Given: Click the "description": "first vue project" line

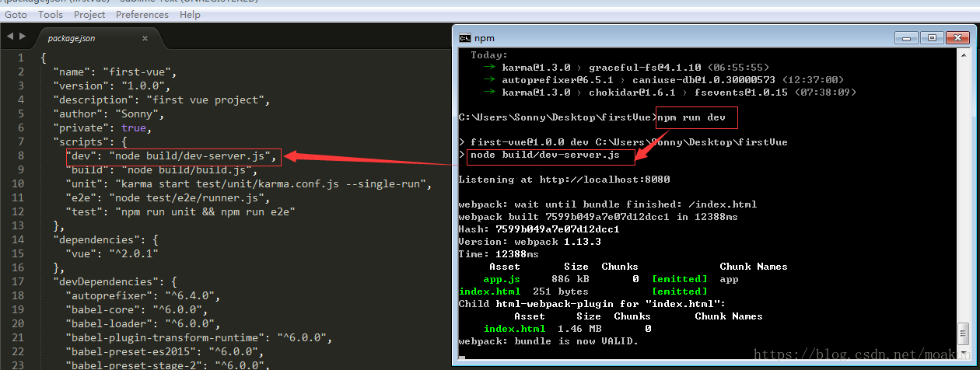Looking at the screenshot, I should click(x=161, y=99).
